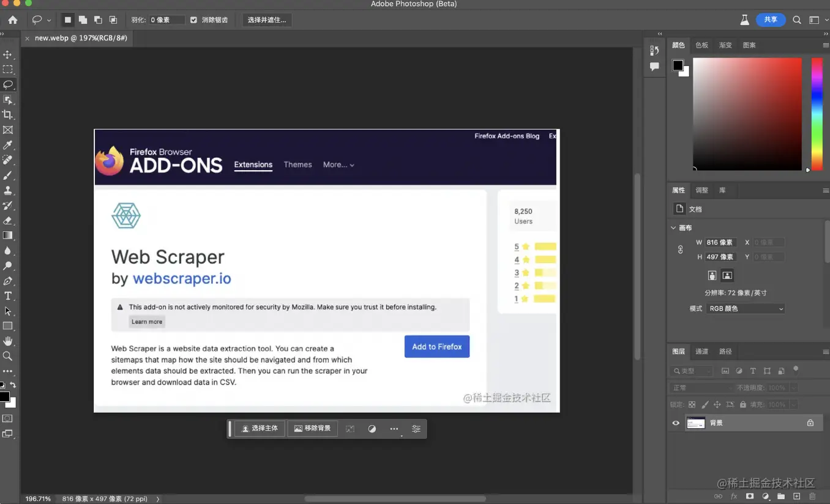Switch to the 路径 tab
Screen dimensions: 830x504
tap(725, 352)
